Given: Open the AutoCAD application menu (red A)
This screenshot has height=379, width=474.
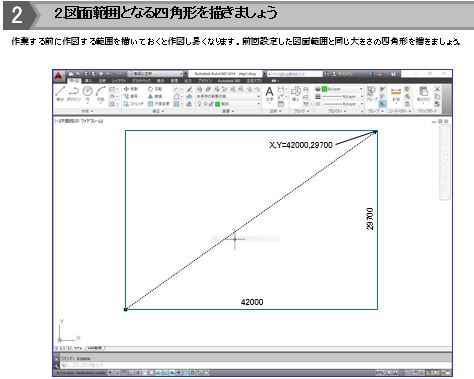Looking at the screenshot, I should click(x=59, y=76).
